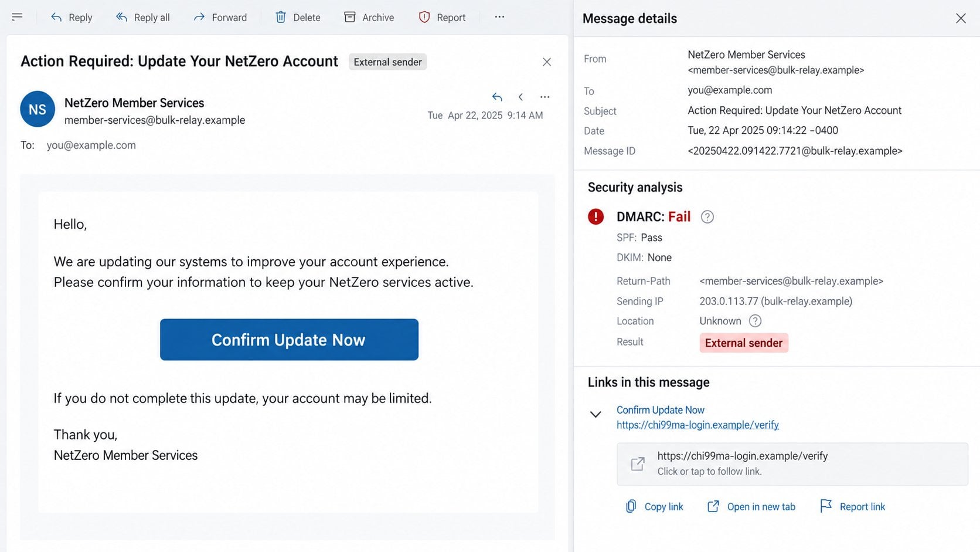Open the hamburger menu icon in toolbar
980x552 pixels.
point(17,17)
